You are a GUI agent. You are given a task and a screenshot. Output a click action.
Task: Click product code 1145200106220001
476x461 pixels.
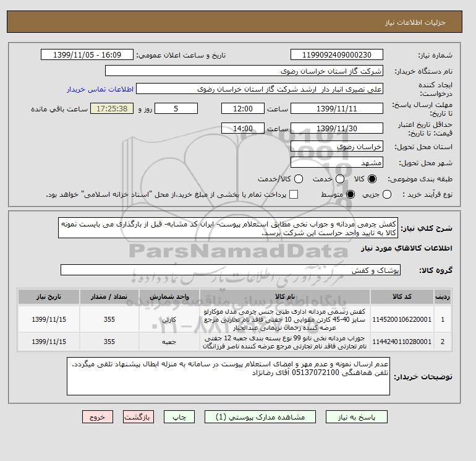[402, 319]
